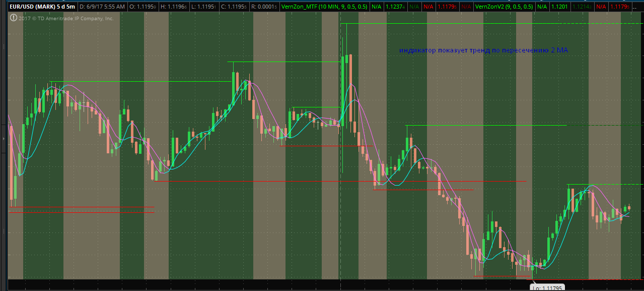
Task: Click the O: open price value in header
Action: (142, 7)
